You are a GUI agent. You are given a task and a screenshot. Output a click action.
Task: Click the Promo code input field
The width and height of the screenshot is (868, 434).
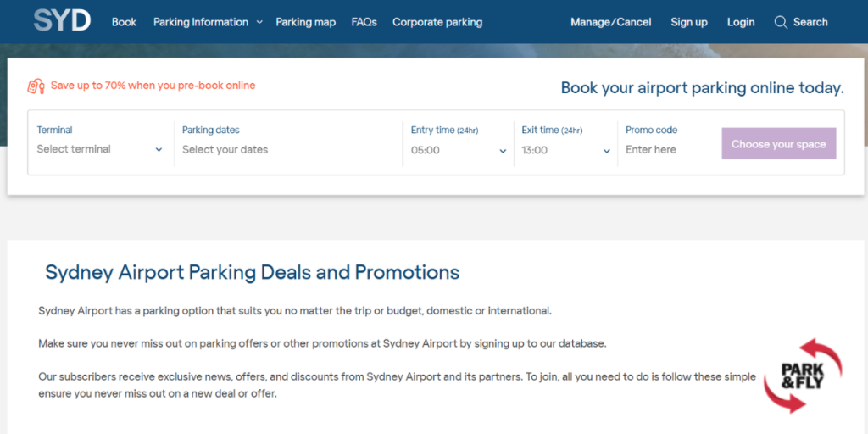pyautogui.click(x=667, y=149)
